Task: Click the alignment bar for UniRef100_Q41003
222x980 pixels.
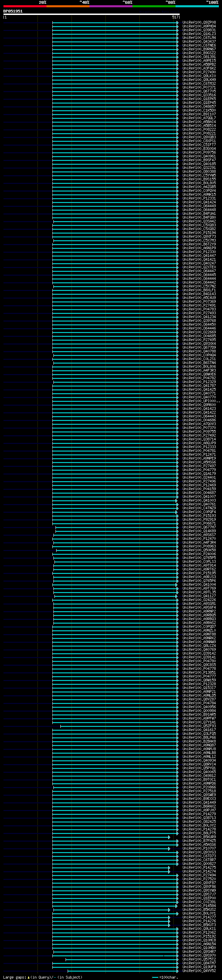Action: point(114,501)
